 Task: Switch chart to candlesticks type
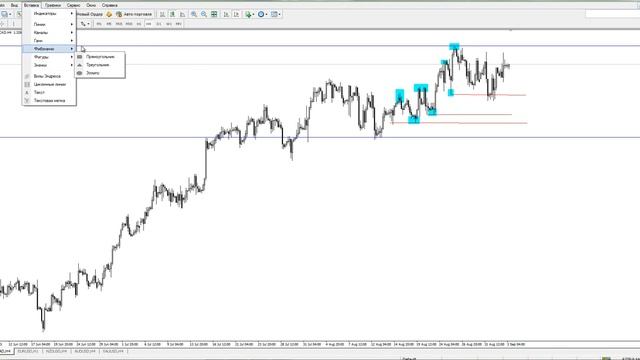pos(173,14)
